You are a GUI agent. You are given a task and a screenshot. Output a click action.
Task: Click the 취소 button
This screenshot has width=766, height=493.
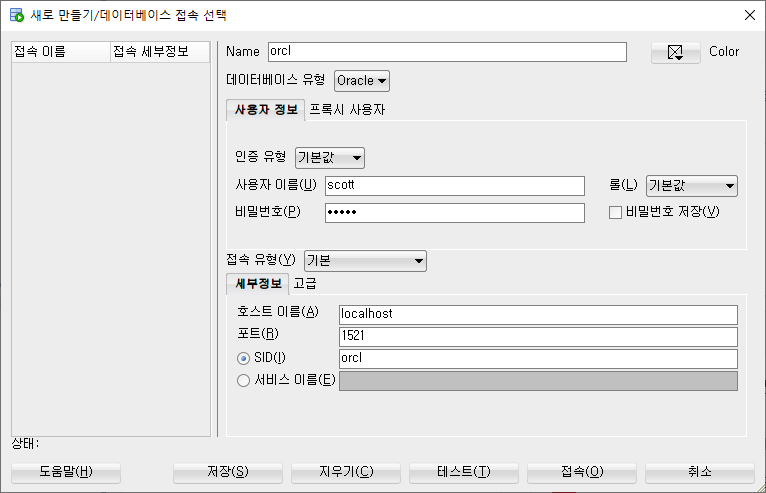[700, 472]
